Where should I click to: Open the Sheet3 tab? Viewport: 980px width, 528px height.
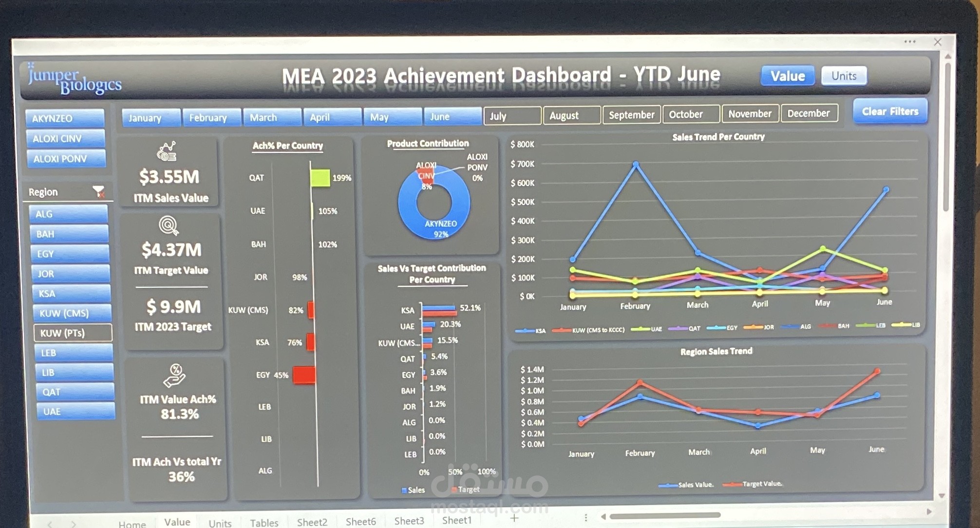coord(409,521)
